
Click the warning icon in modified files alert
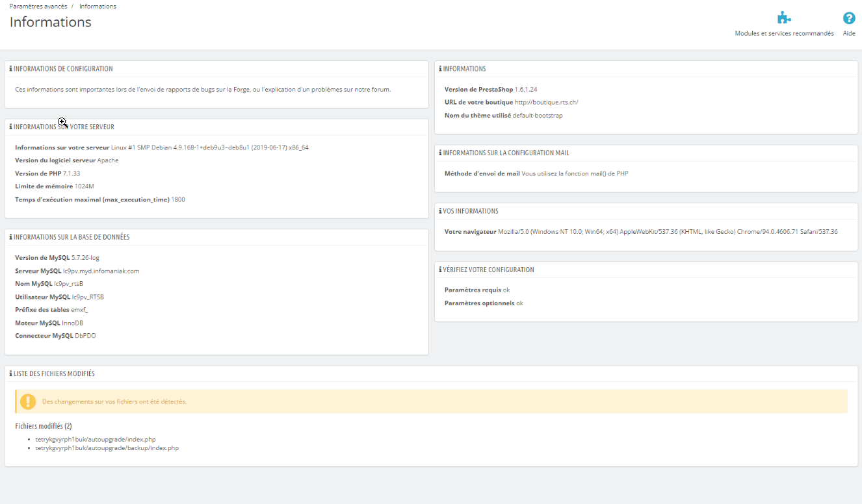tap(28, 401)
